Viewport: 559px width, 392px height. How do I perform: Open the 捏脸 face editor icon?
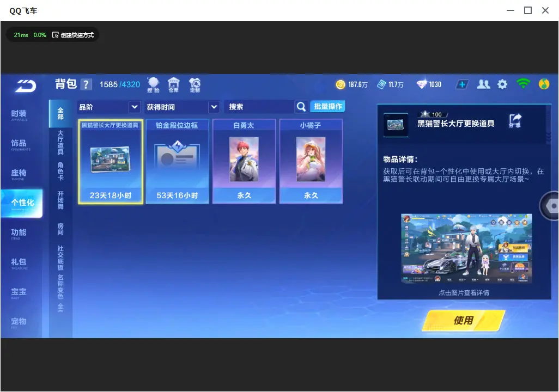coord(153,85)
